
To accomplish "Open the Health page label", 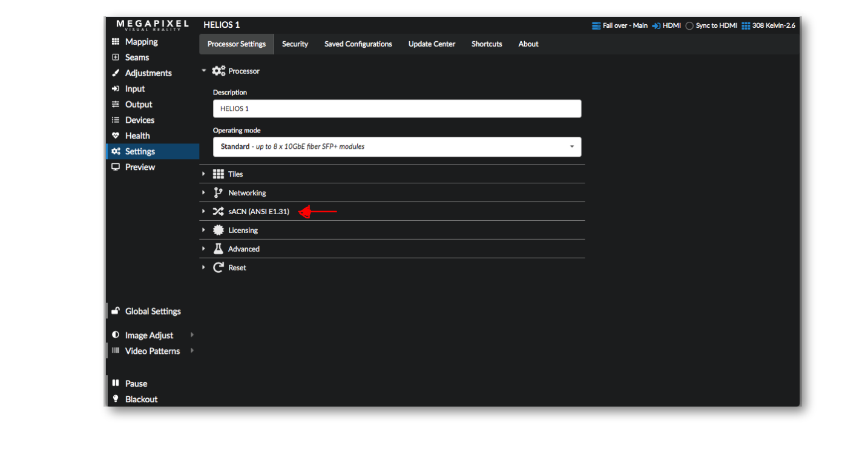I will coord(137,136).
